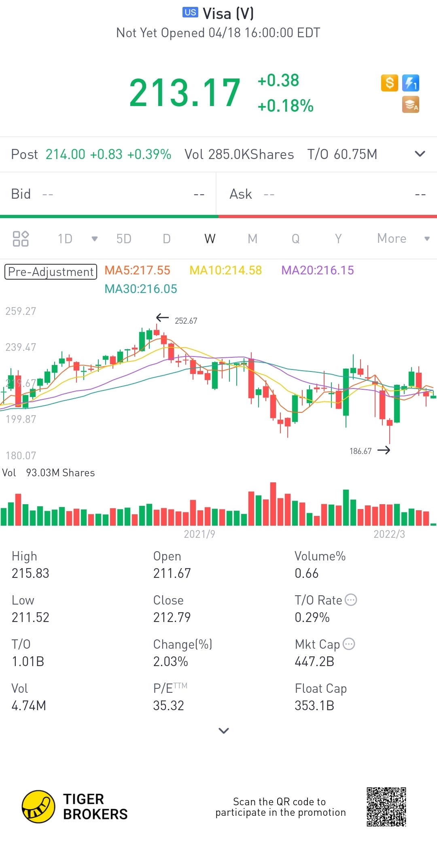Screen dimensions: 437x868
Task: Tap the High 215.83 value
Action: point(30,573)
